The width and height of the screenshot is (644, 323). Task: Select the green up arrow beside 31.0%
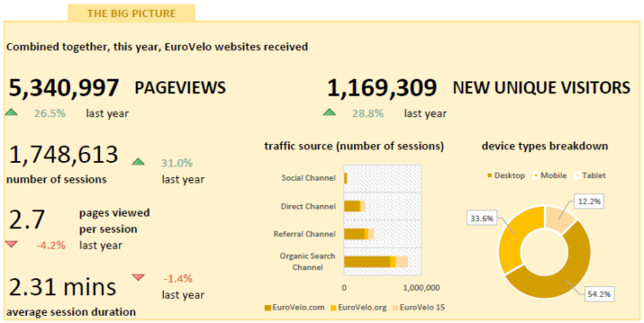point(139,162)
